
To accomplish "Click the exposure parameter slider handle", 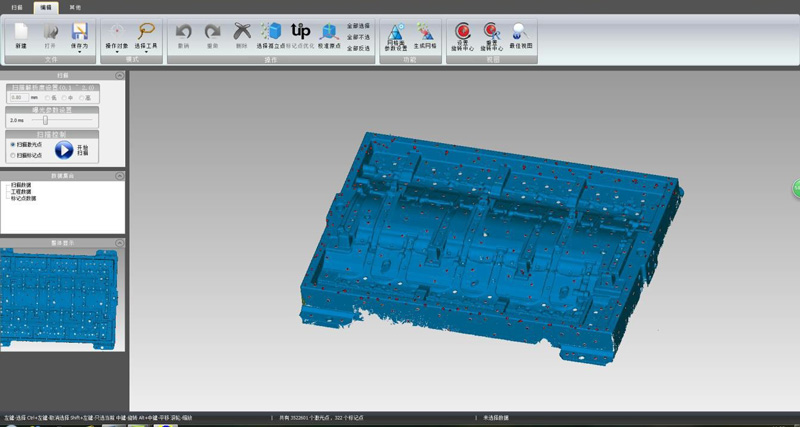I will click(45, 120).
